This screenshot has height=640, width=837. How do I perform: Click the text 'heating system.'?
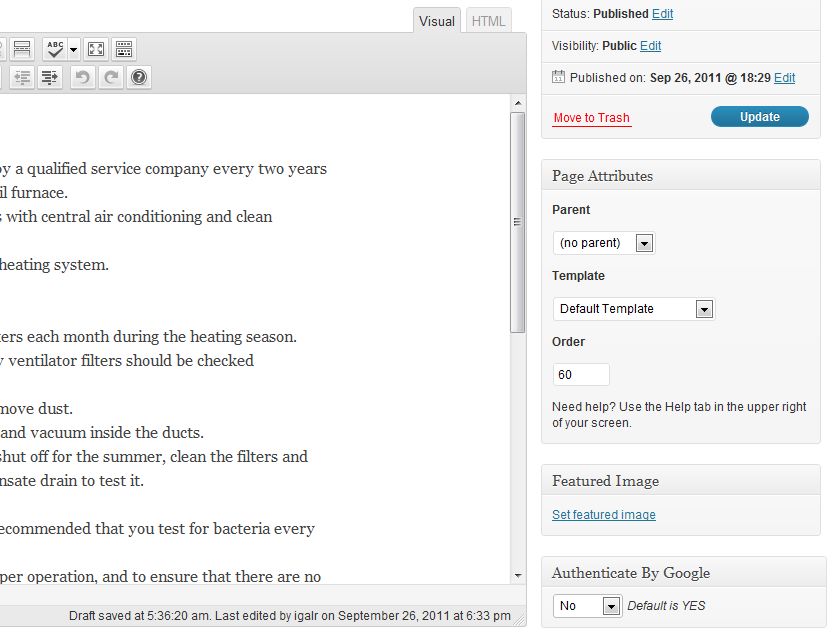coord(54,265)
